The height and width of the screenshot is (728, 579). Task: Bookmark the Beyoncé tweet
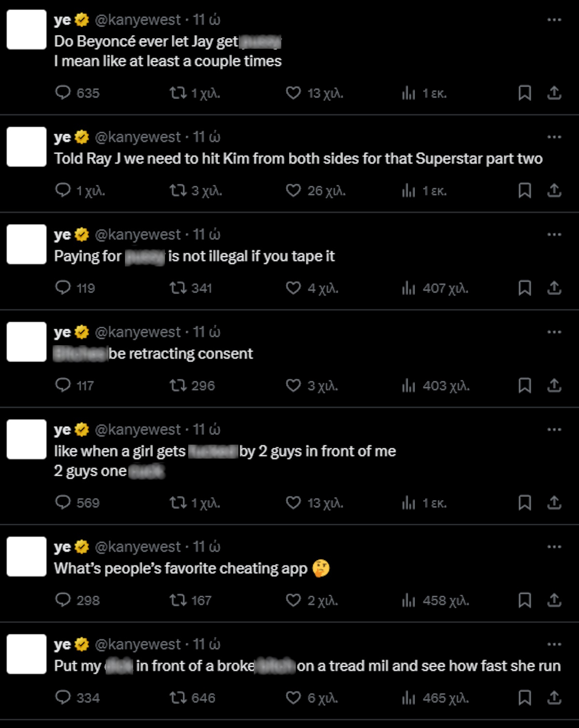(524, 93)
